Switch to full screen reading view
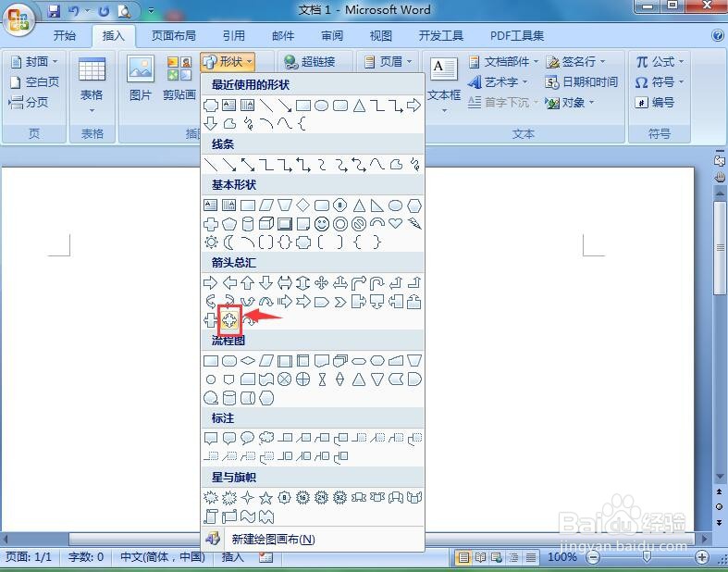Image resolution: width=728 pixels, height=572 pixels. click(x=479, y=557)
